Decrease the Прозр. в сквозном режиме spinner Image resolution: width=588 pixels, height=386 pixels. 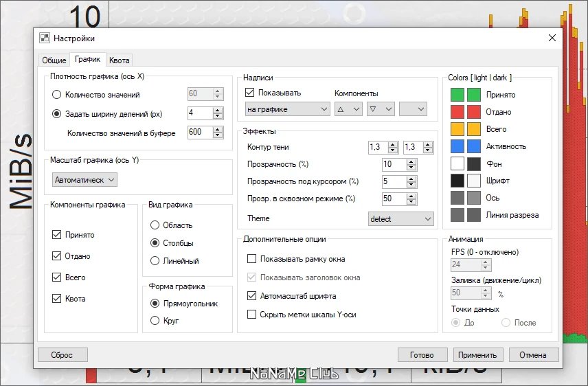coord(411,202)
